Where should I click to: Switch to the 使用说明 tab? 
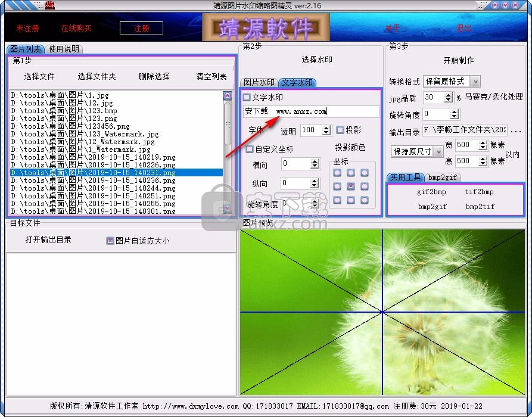pyautogui.click(x=64, y=49)
